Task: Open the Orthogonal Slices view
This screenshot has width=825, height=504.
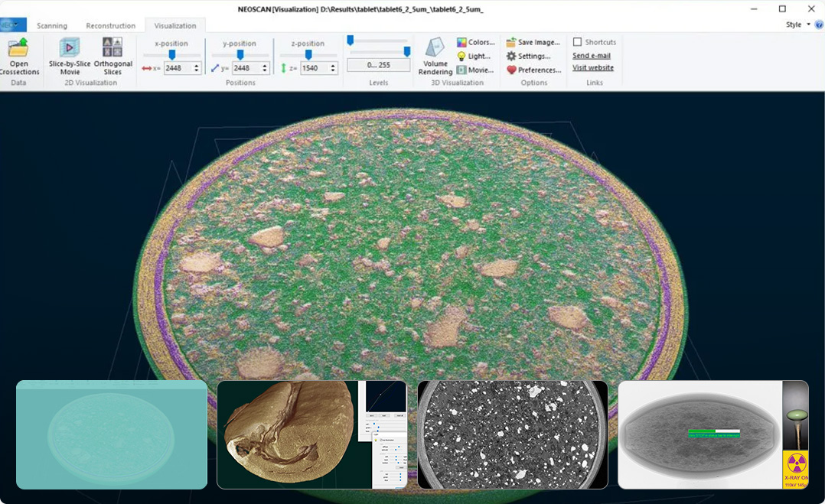Action: (x=112, y=49)
